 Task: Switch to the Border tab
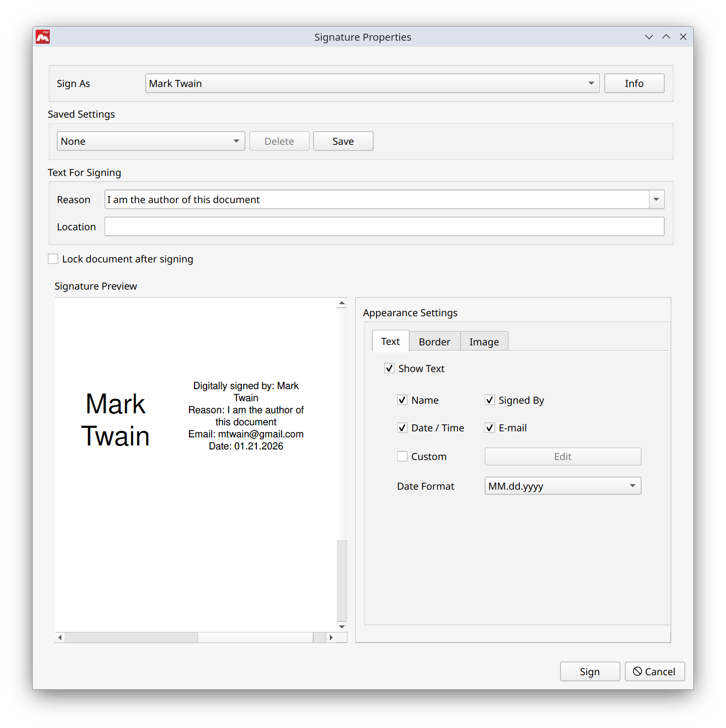(434, 342)
